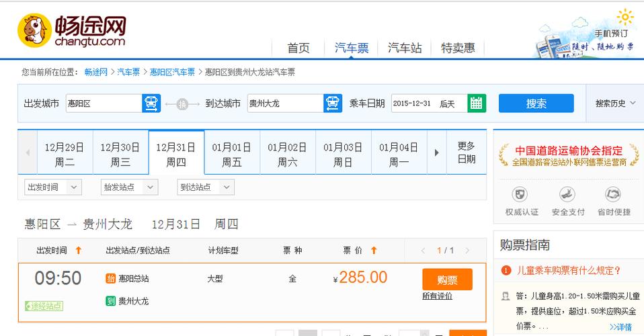Click the 出发城市 input field

coord(104,103)
